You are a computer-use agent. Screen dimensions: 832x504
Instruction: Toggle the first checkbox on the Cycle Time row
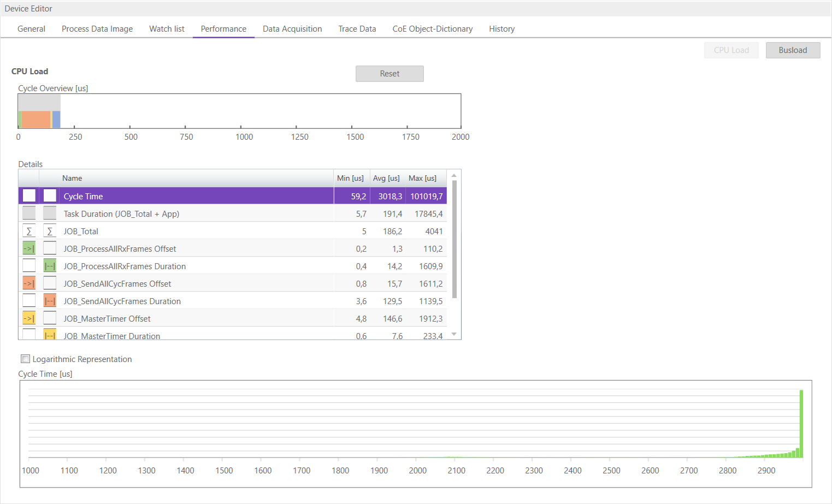click(x=28, y=195)
